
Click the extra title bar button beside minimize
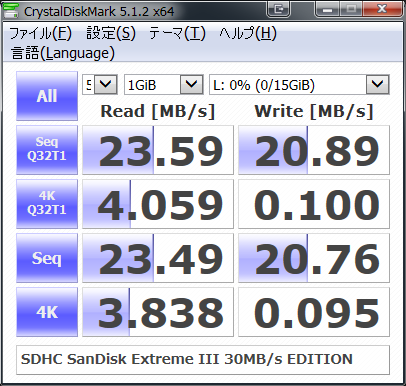279,9
